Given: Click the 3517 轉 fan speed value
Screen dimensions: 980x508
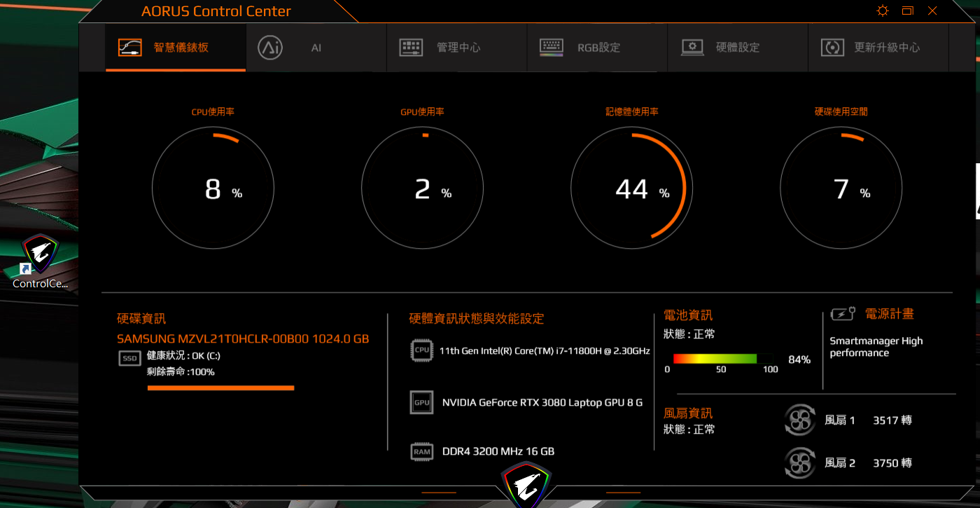Looking at the screenshot, I should point(892,420).
